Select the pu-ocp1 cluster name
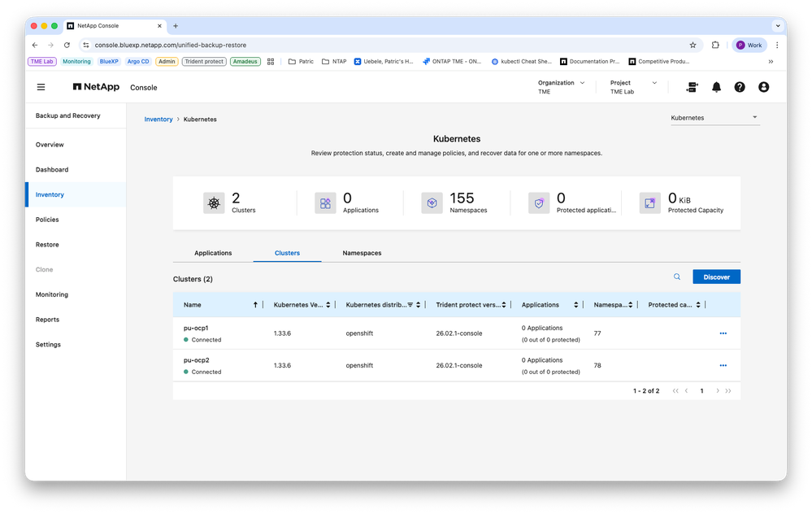 click(x=196, y=328)
